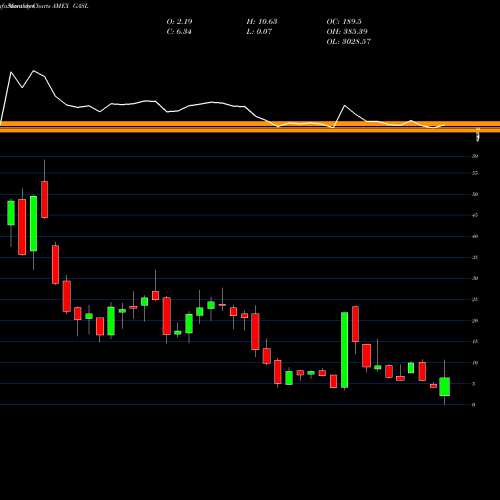Click the 55 price axis label
The width and height of the screenshot is (500, 500).
(x=475, y=173)
